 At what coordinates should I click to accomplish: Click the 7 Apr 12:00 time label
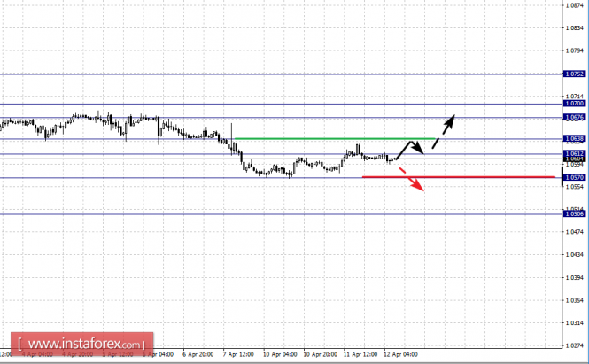(238, 354)
